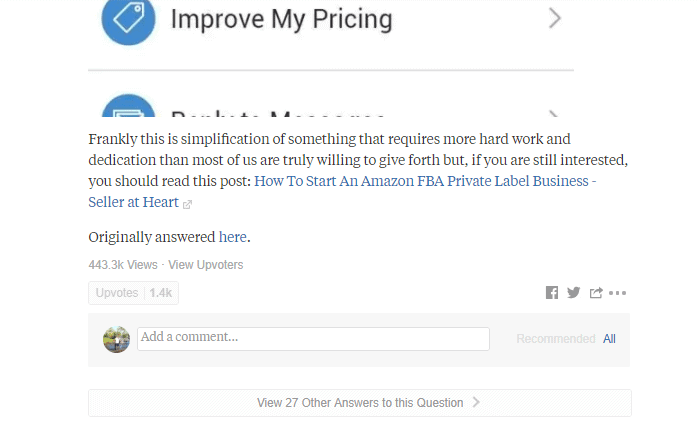Open the Improve My Pricing chevron
Image resolution: width=698 pixels, height=422 pixels.
click(554, 18)
